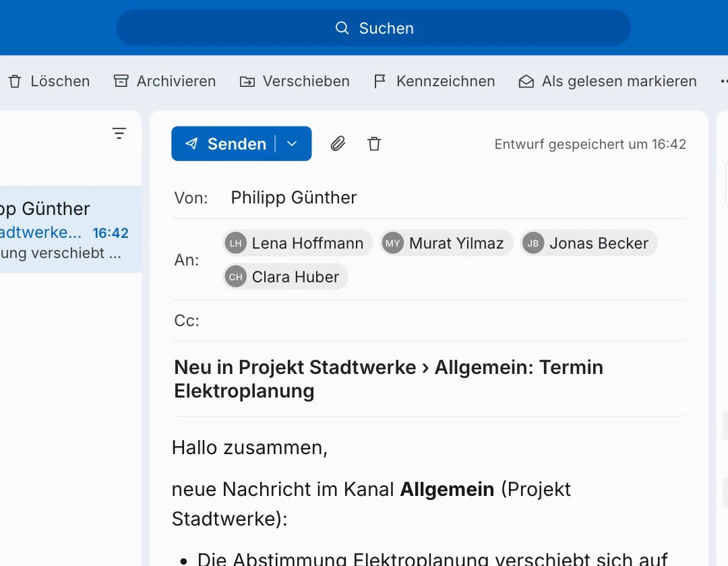The image size is (728, 566).
Task: Click the bold Allgemein word in body
Action: 447,489
